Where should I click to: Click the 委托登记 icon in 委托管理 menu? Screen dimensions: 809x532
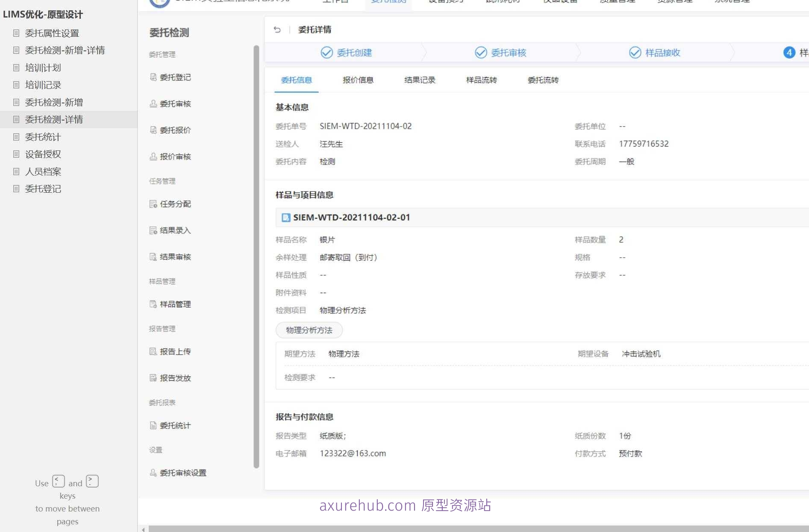pyautogui.click(x=153, y=77)
